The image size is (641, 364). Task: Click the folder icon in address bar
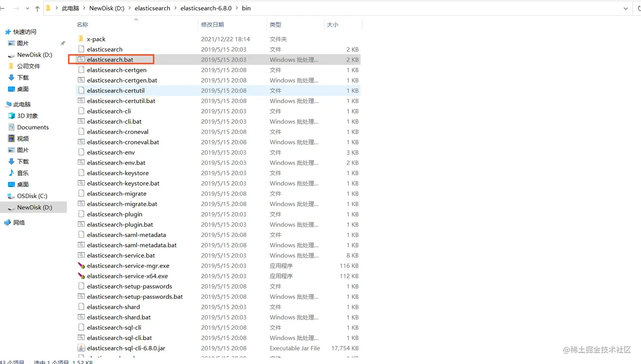[x=48, y=8]
